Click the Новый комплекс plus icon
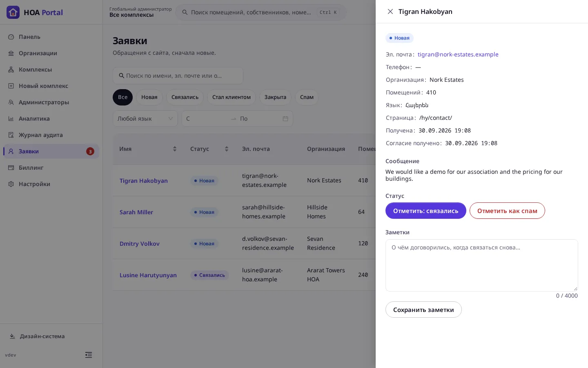Viewport: 588px width, 368px height. click(11, 86)
